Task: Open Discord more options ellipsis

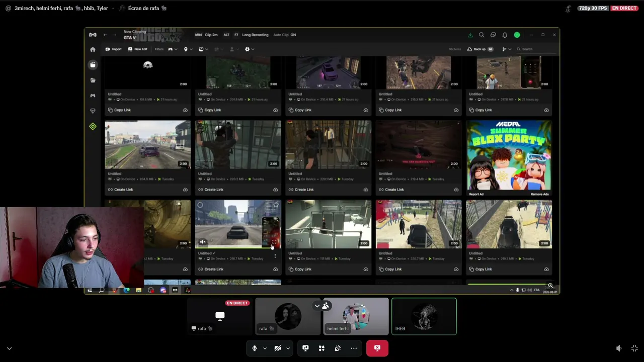Action: coord(354,348)
